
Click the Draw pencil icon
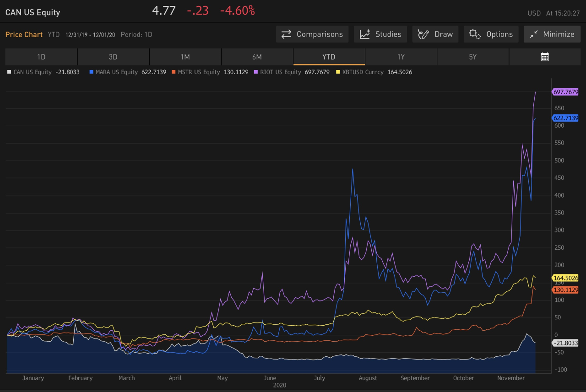coord(423,34)
